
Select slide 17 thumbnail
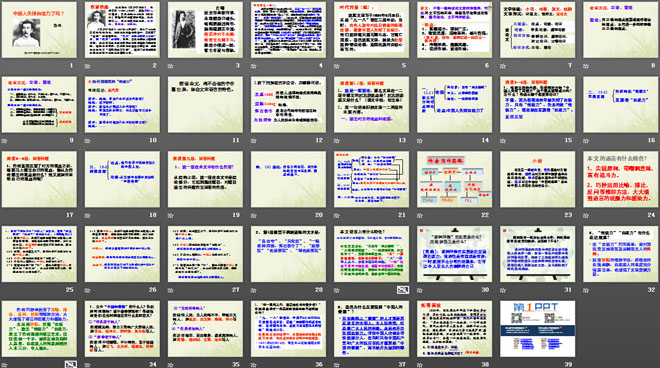(39, 179)
